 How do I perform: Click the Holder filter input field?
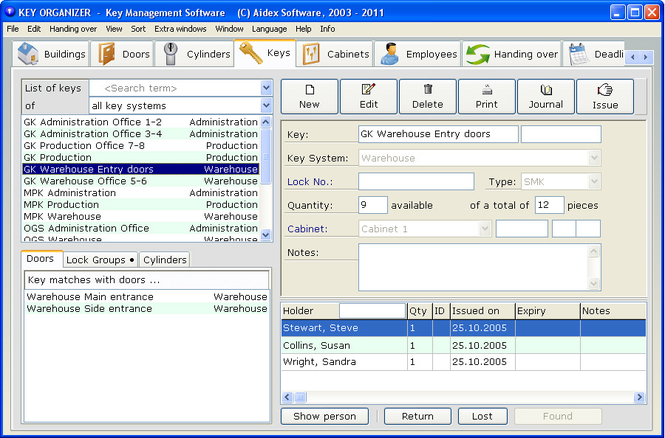point(372,311)
